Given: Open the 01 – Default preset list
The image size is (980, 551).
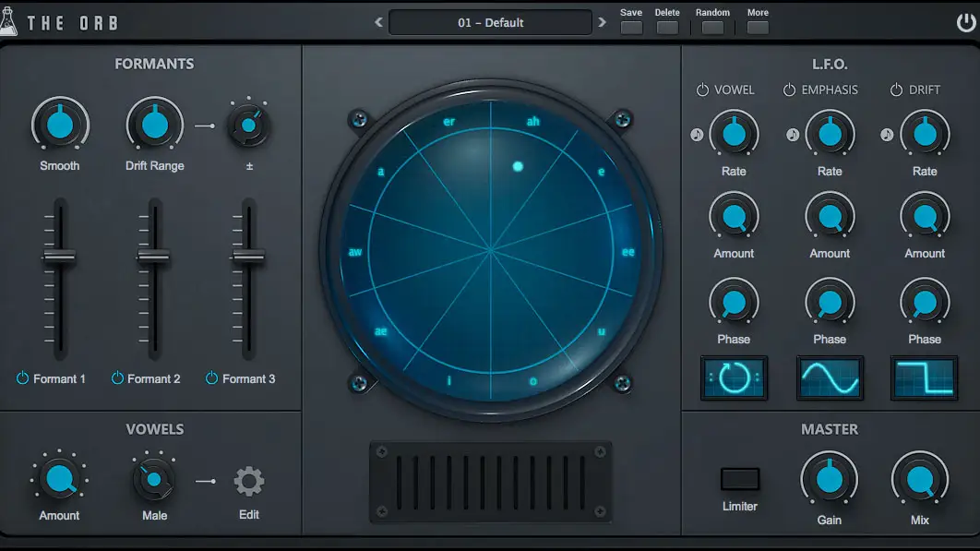Looking at the screenshot, I should (490, 22).
